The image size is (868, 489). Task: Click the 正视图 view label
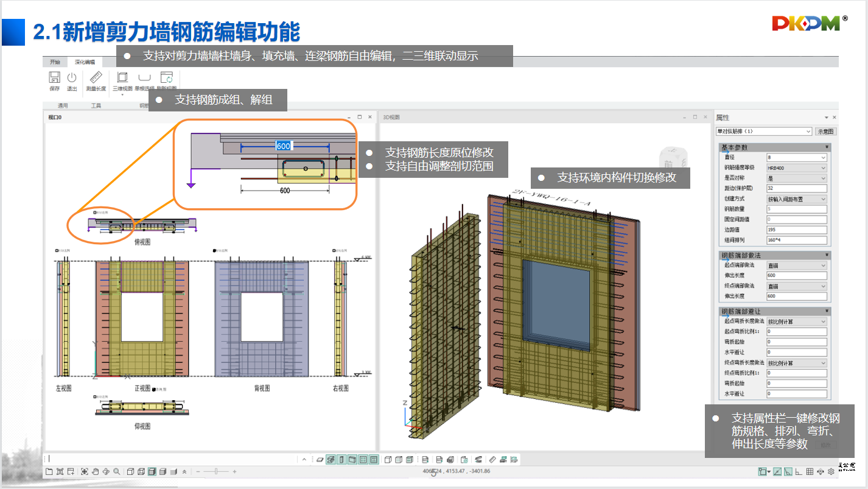142,389
